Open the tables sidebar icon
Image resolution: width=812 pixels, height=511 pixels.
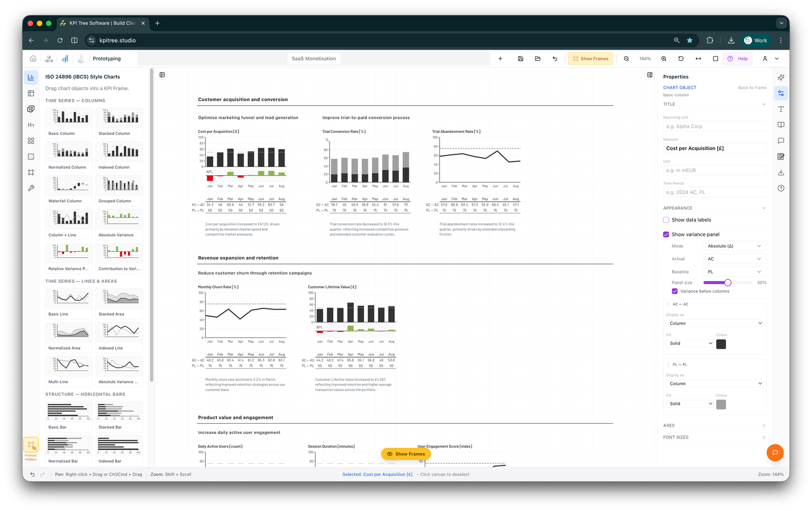pos(31,93)
